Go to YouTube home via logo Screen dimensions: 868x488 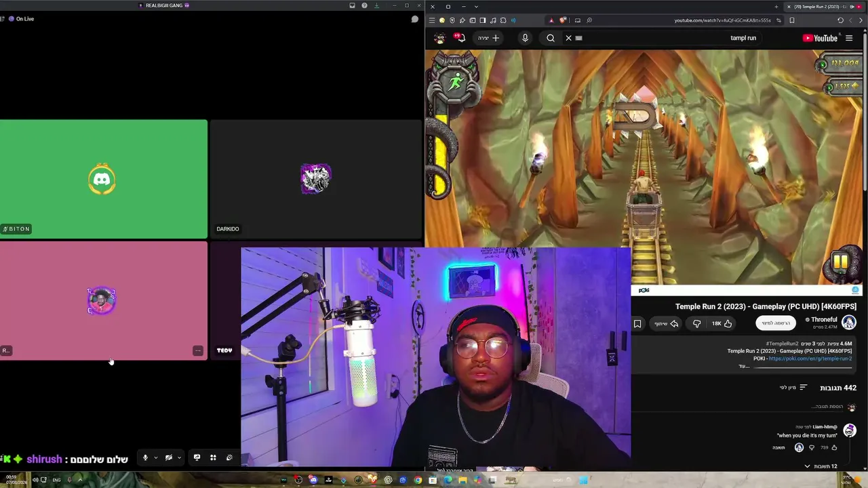(820, 38)
